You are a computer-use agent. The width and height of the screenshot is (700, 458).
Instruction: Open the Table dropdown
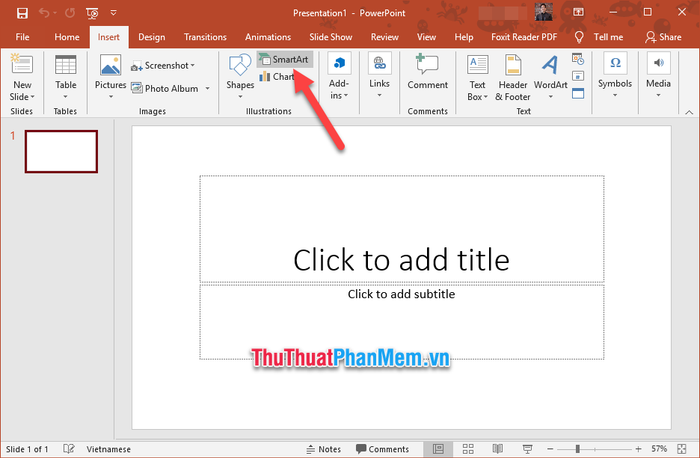pos(66,73)
